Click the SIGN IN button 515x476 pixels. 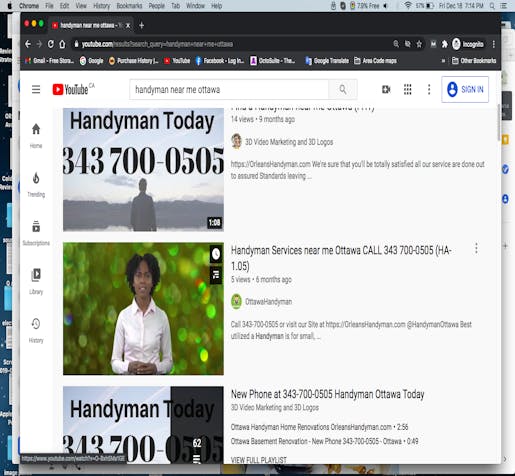click(465, 89)
